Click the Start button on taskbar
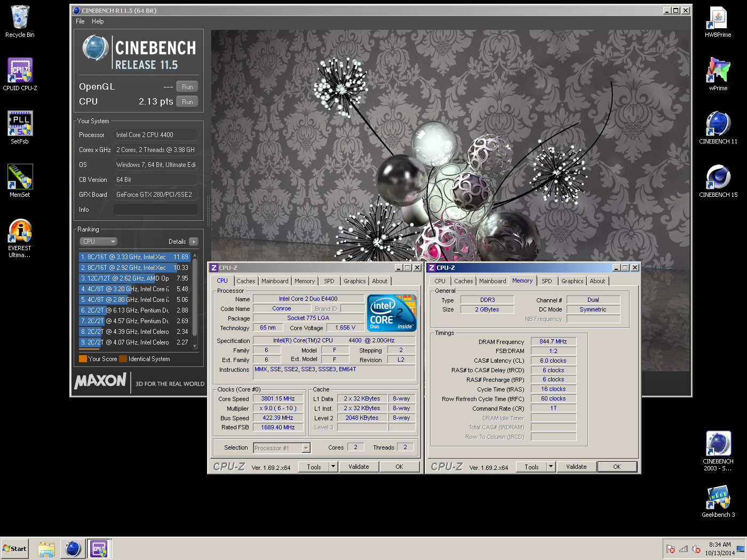Screen dimensions: 747x560 [15, 548]
